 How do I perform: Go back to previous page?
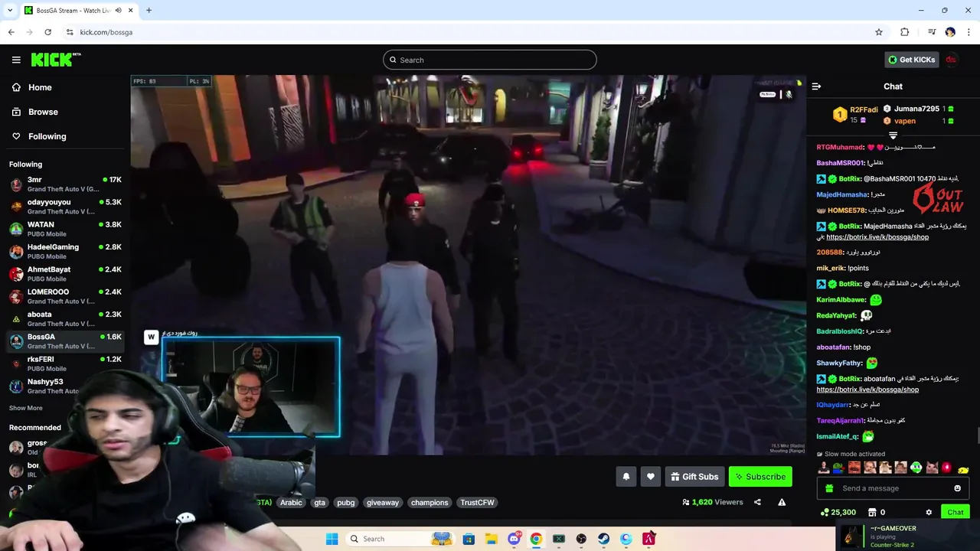pos(11,32)
